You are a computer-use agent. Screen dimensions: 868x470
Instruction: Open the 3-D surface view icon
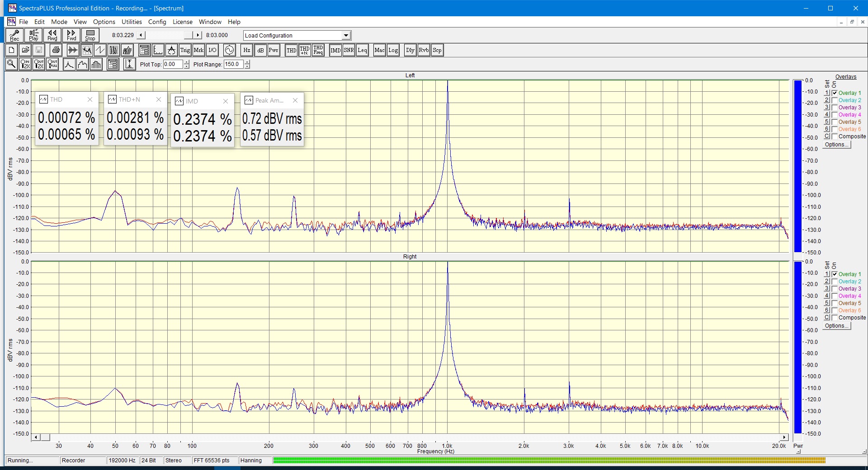coord(127,50)
